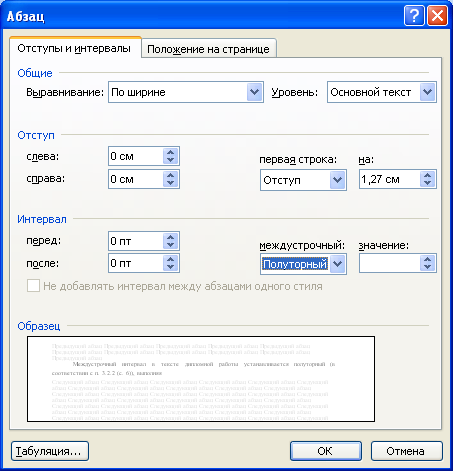Increase the после spacing value
The width and height of the screenshot is (453, 471).
(x=170, y=259)
